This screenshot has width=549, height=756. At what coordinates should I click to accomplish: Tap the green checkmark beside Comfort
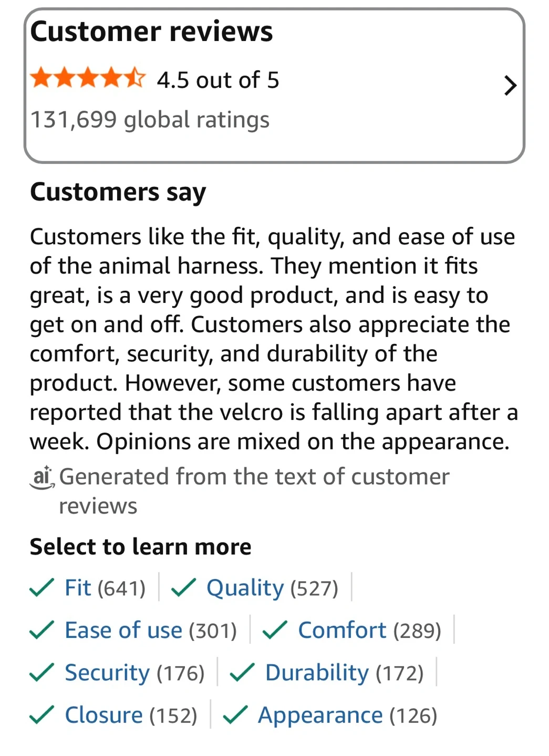[x=274, y=631]
